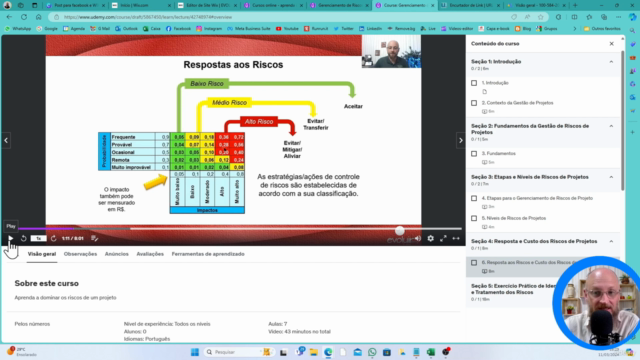Switch to the Anúncios tab
This screenshot has width=640, height=360.
(117, 254)
